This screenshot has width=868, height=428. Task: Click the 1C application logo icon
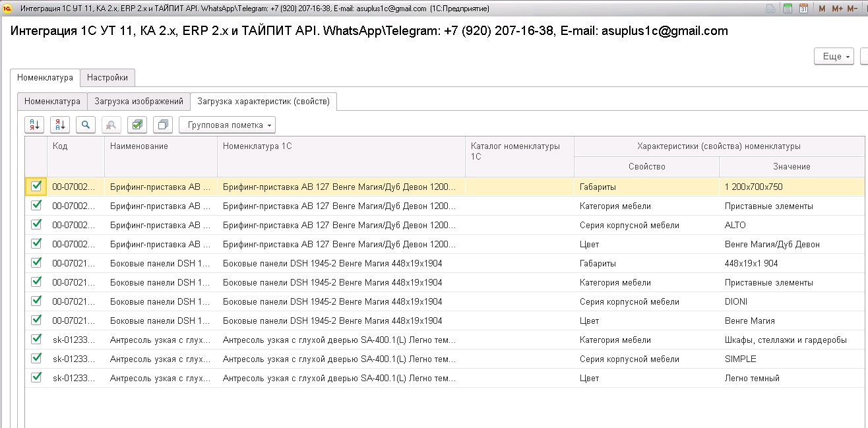pyautogui.click(x=9, y=9)
